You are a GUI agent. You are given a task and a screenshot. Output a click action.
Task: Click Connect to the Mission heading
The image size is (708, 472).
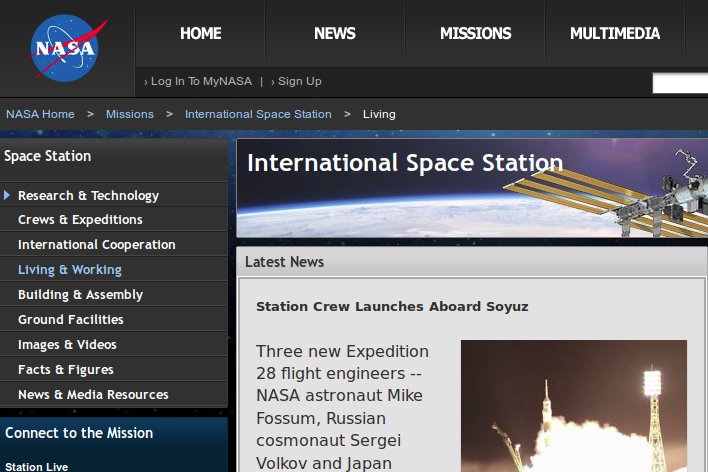(79, 433)
